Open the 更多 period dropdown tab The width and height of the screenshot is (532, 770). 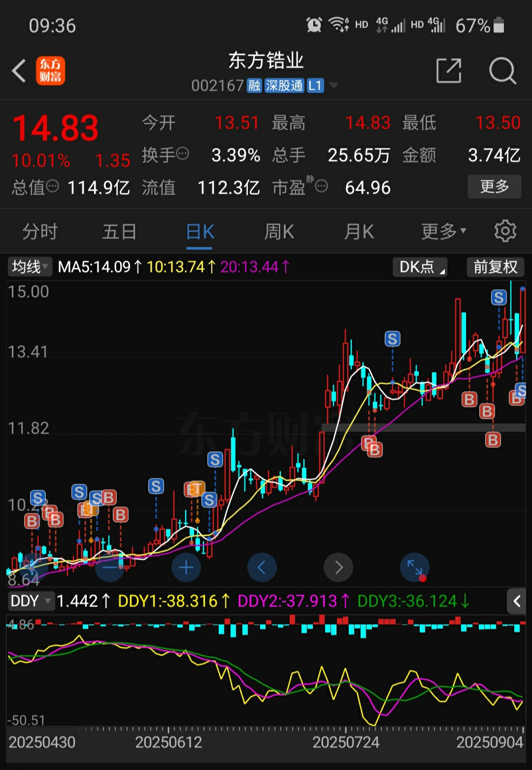pyautogui.click(x=444, y=231)
